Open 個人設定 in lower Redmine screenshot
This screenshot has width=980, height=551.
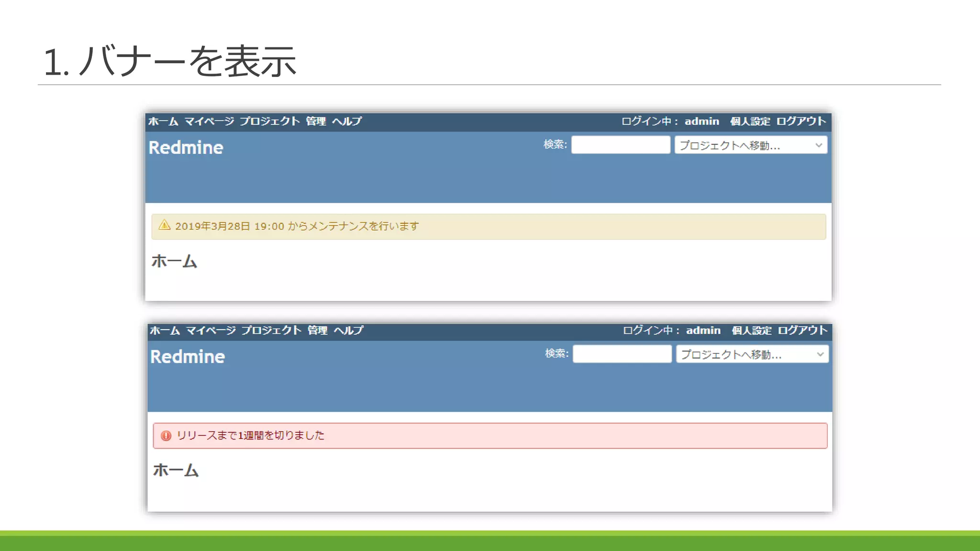point(751,331)
